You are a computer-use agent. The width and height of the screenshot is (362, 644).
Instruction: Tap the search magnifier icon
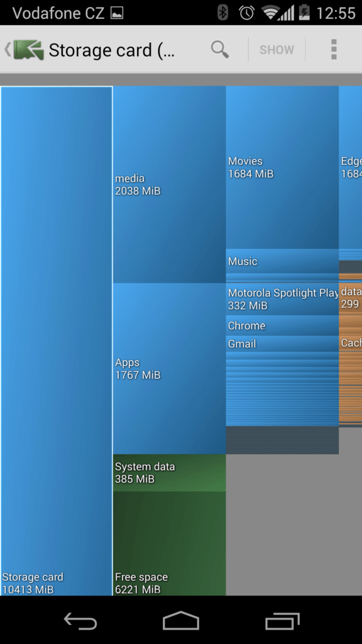[x=220, y=50]
